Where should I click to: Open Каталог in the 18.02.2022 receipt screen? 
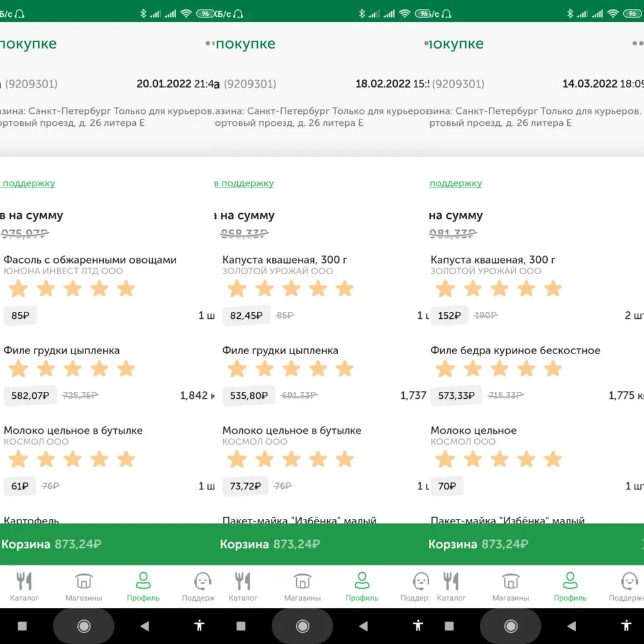[x=243, y=586]
